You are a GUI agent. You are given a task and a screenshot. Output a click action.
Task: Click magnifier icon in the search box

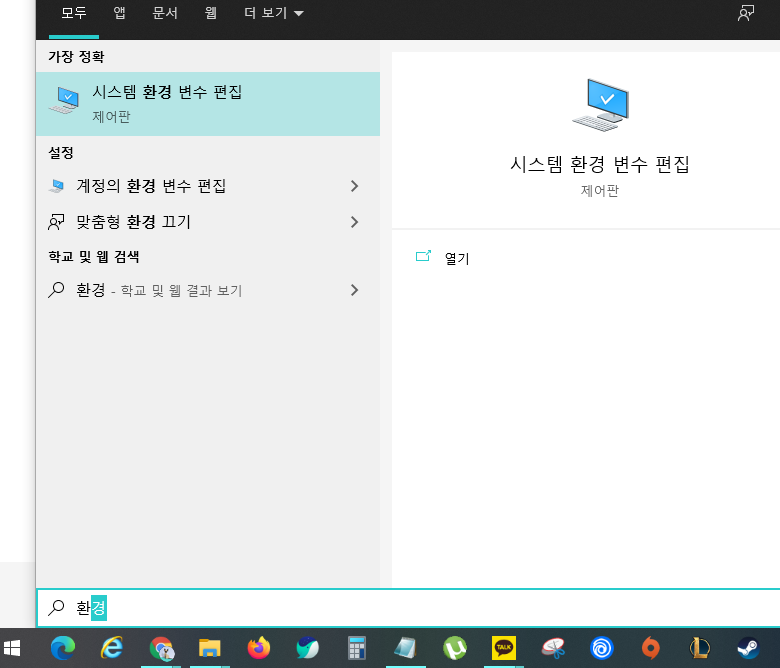(x=56, y=608)
